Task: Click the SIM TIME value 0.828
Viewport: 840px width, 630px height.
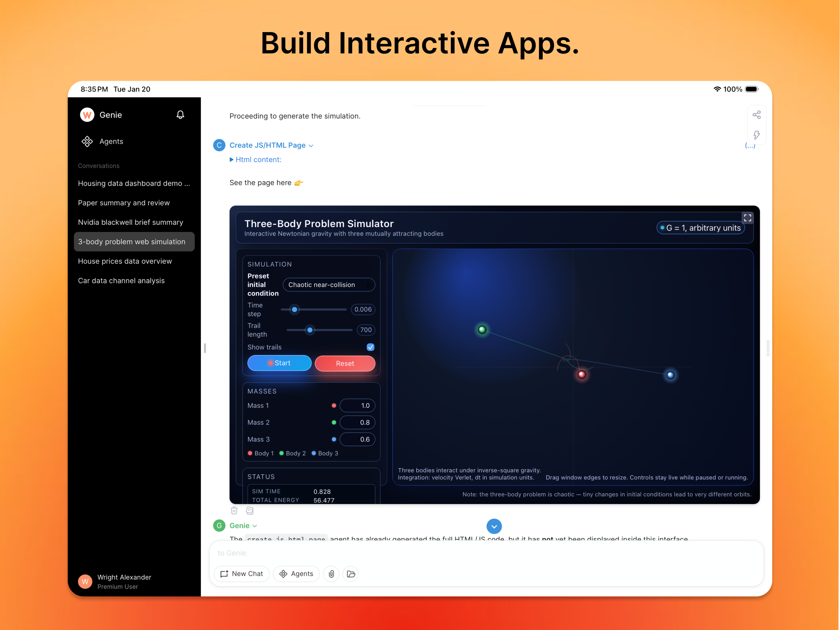Action: click(x=322, y=492)
